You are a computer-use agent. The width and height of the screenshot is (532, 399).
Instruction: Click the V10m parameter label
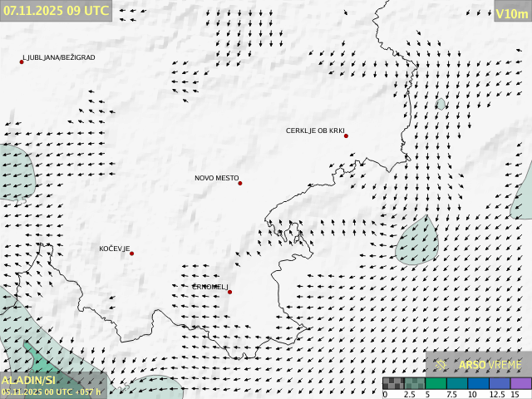tap(511, 13)
